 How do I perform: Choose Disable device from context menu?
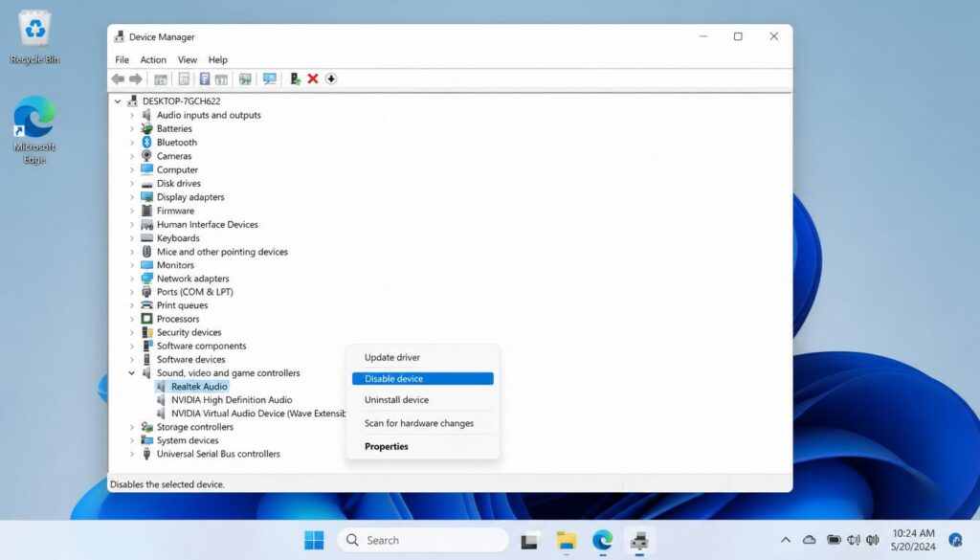[422, 379]
